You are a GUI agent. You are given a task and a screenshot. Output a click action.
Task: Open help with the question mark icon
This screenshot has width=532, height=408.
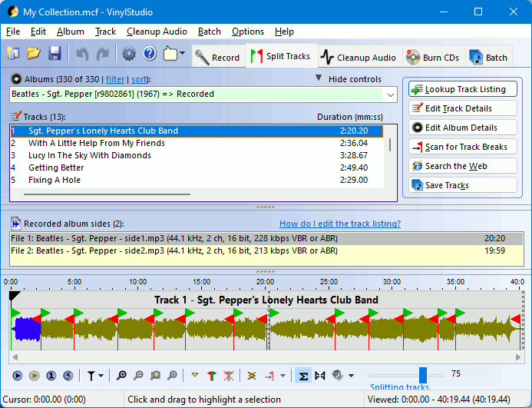coord(149,53)
